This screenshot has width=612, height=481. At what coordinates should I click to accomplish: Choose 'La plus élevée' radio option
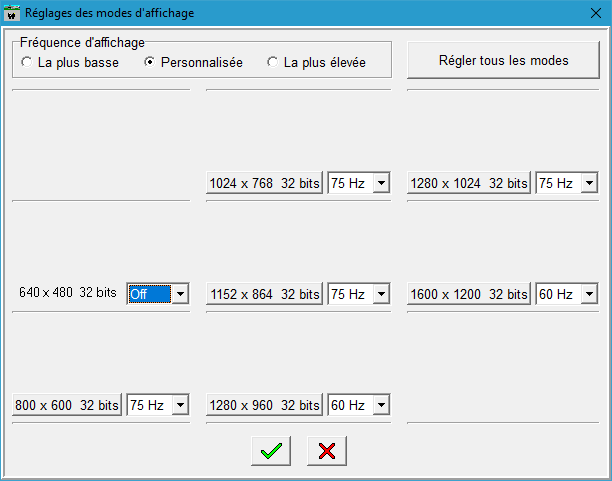click(272, 62)
